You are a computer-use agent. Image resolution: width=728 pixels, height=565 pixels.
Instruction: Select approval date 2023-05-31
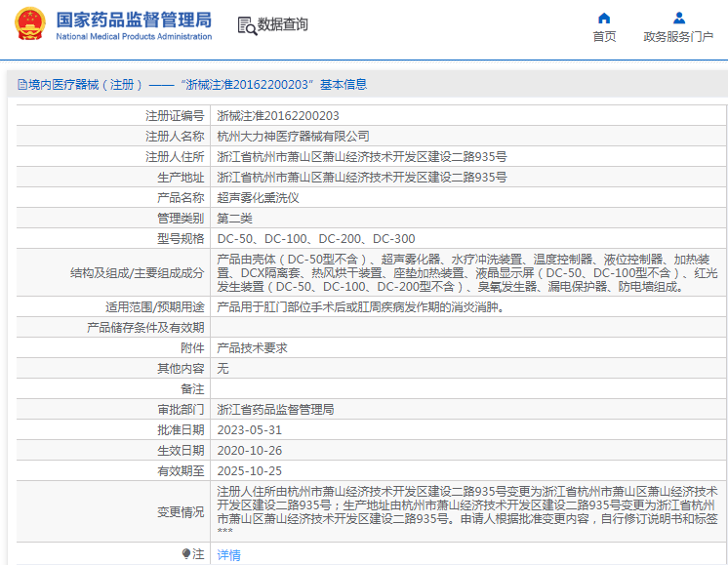[x=249, y=430]
